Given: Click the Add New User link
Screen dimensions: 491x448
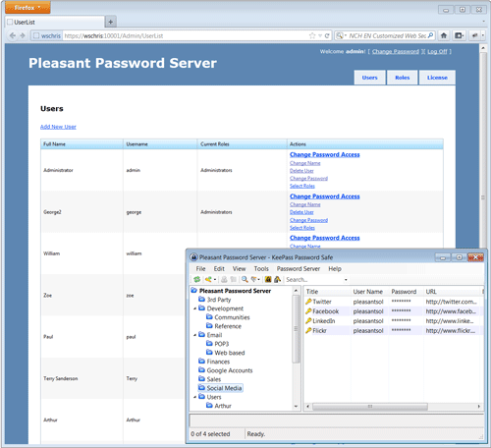Looking at the screenshot, I should (x=58, y=127).
